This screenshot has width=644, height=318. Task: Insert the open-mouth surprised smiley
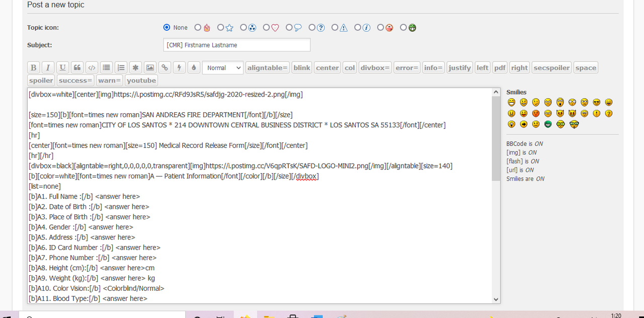(560, 103)
